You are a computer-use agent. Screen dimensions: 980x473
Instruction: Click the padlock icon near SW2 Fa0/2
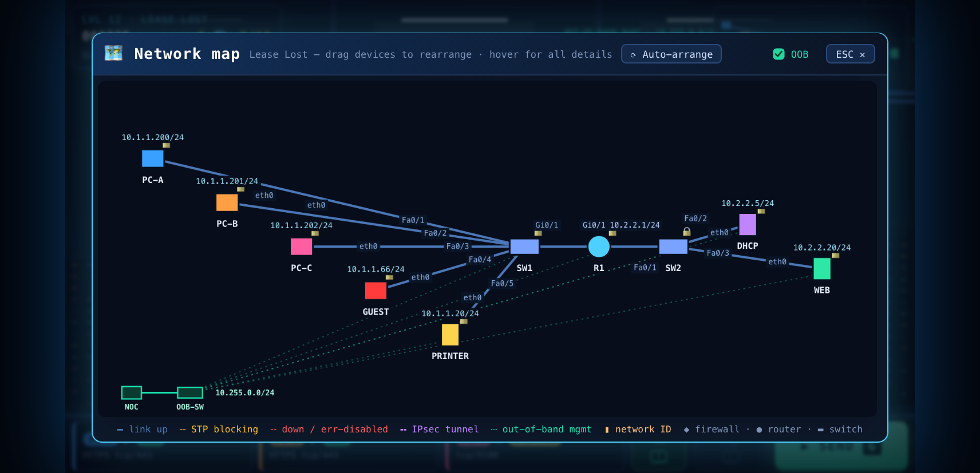point(687,232)
